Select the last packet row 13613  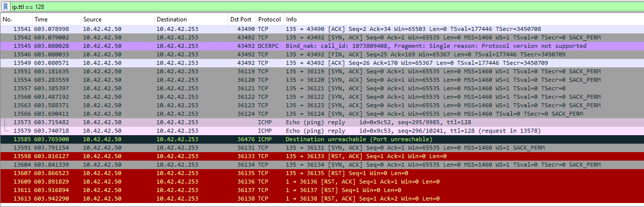pyautogui.click(x=322, y=199)
